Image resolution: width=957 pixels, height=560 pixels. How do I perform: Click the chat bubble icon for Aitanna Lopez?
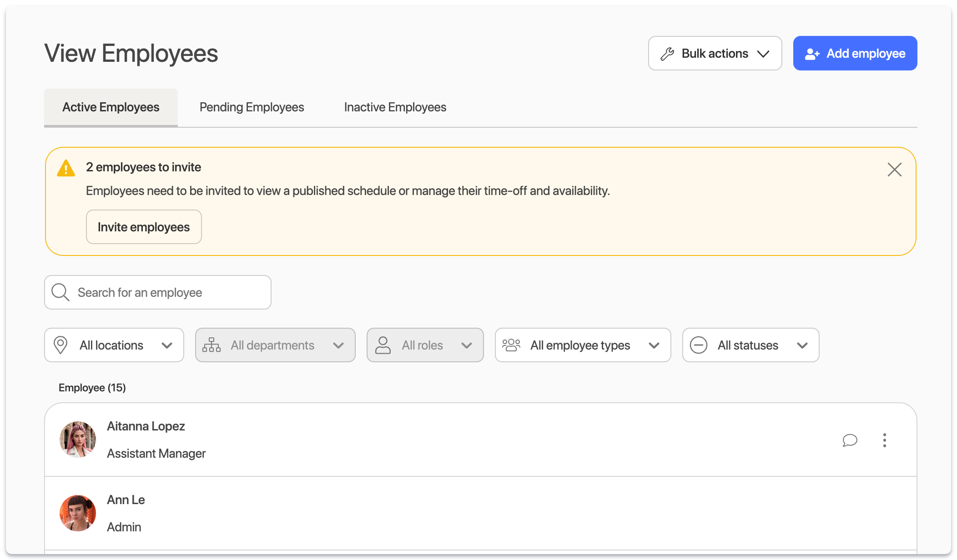849,440
